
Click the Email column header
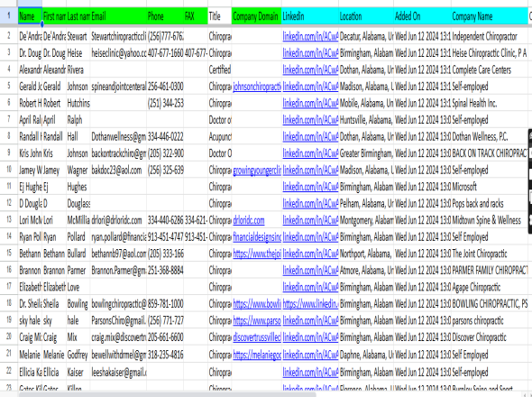[x=118, y=16]
